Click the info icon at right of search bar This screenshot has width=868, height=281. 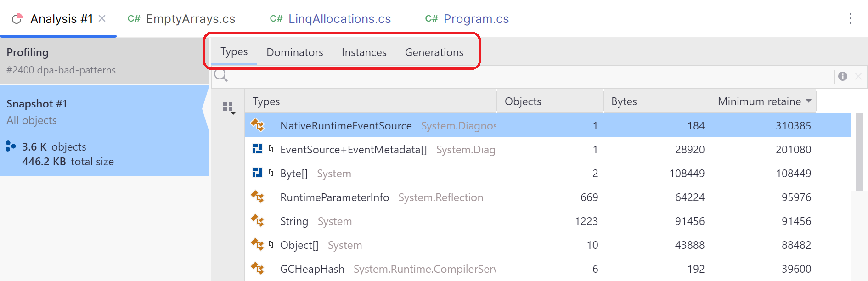click(x=842, y=76)
